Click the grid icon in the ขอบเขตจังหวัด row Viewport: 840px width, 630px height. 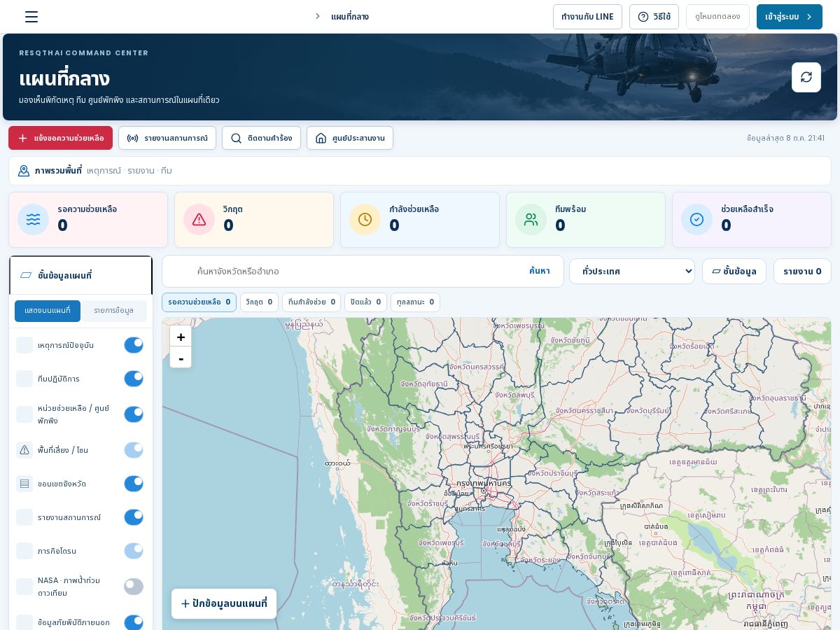pyautogui.click(x=24, y=484)
